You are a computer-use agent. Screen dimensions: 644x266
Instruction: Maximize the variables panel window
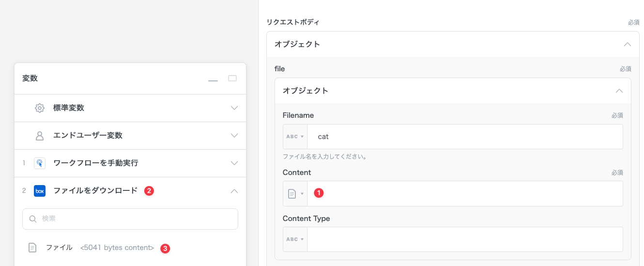click(x=232, y=78)
